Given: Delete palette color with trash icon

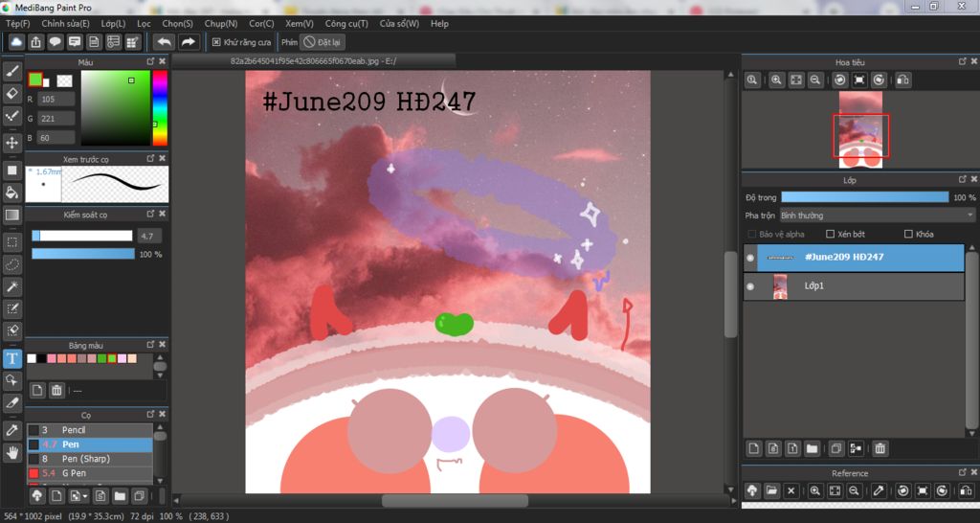Looking at the screenshot, I should [x=56, y=391].
